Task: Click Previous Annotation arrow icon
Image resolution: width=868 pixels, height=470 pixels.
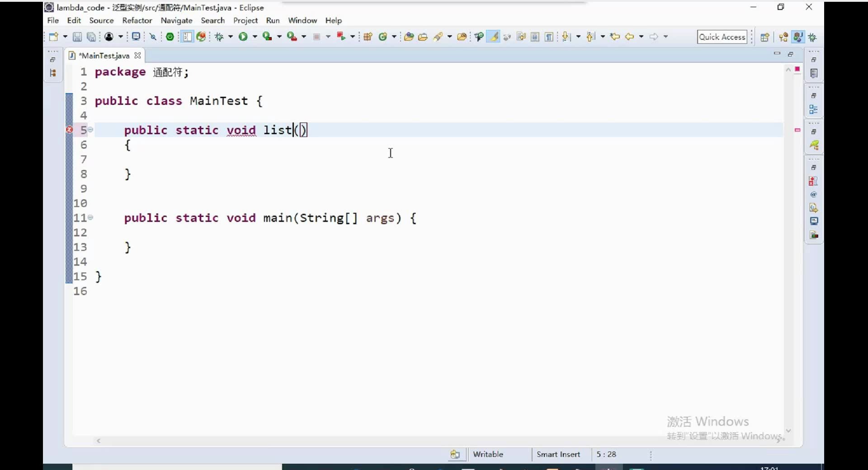Action: pos(591,37)
